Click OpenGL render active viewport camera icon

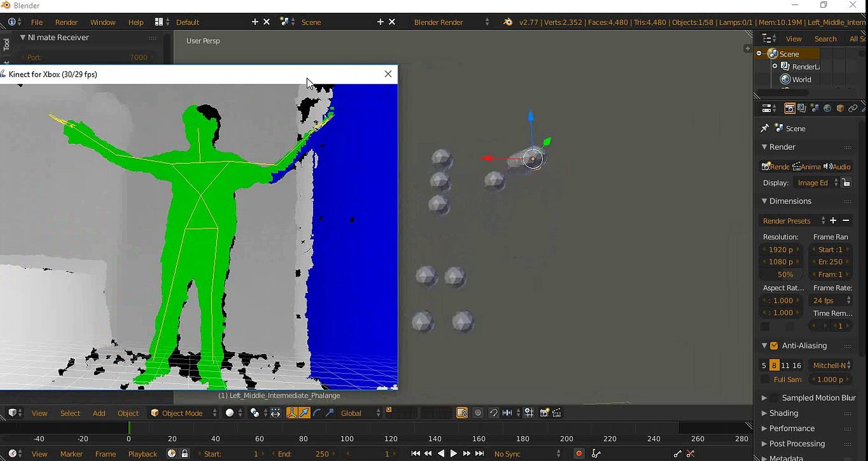tap(545, 413)
